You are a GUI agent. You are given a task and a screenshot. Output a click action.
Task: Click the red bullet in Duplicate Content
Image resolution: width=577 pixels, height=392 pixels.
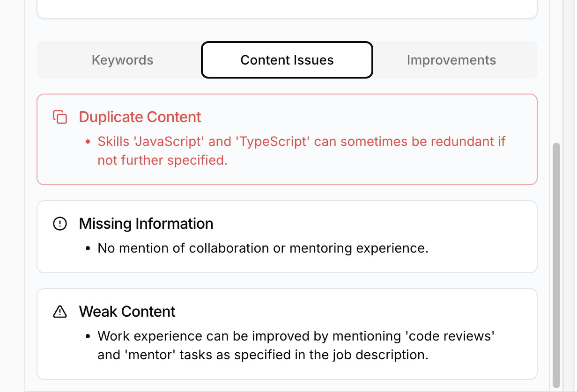tap(88, 142)
